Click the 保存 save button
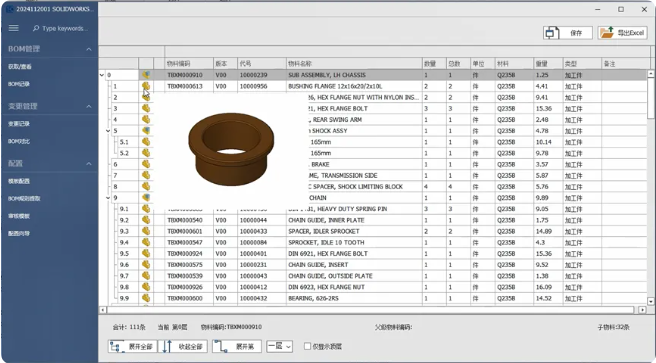This screenshot has width=656, height=363. pos(568,33)
